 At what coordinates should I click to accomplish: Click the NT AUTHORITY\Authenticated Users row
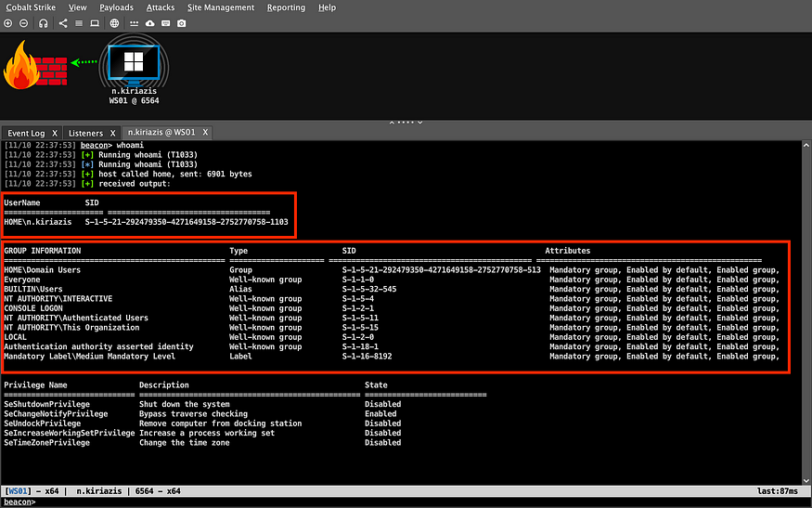click(392, 318)
